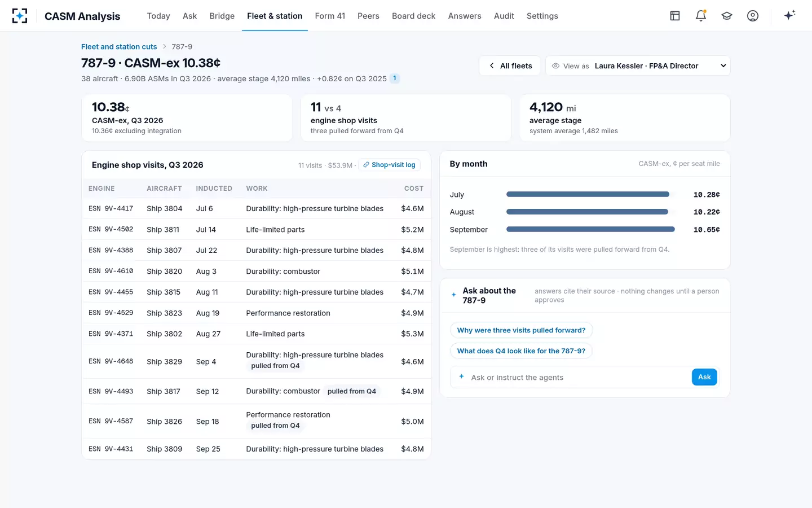Click the September CASM-ex bar
This screenshot has width=812, height=508.
click(590, 229)
